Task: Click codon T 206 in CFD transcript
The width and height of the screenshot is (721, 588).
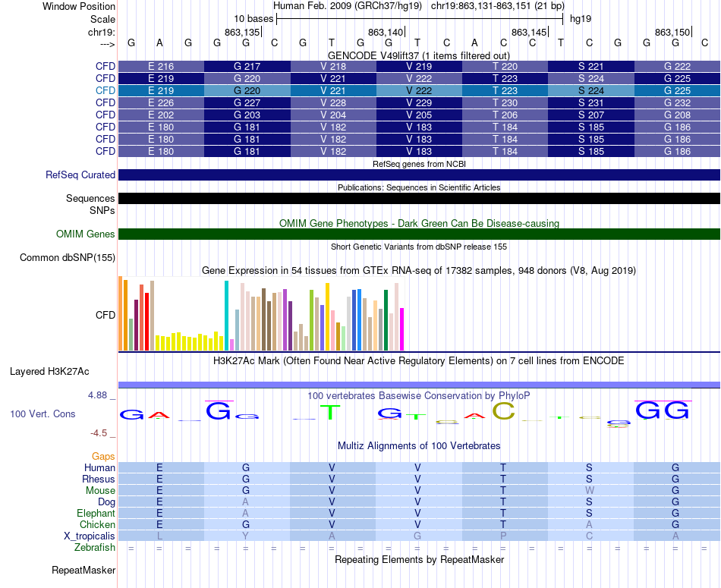Action: [x=505, y=115]
